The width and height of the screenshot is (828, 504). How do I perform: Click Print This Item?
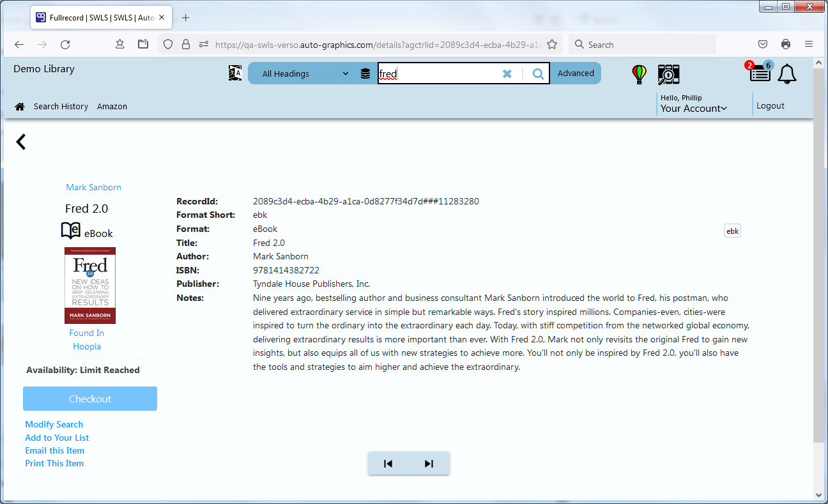54,463
